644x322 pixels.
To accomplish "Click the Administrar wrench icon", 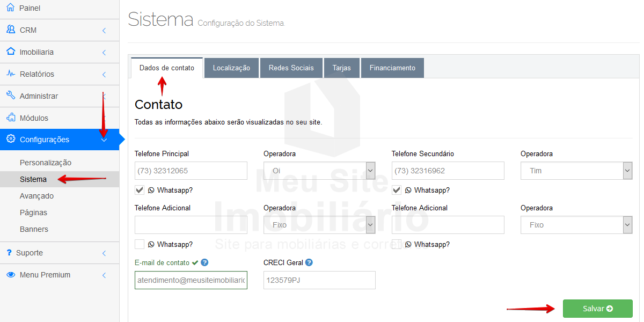I will [x=10, y=96].
